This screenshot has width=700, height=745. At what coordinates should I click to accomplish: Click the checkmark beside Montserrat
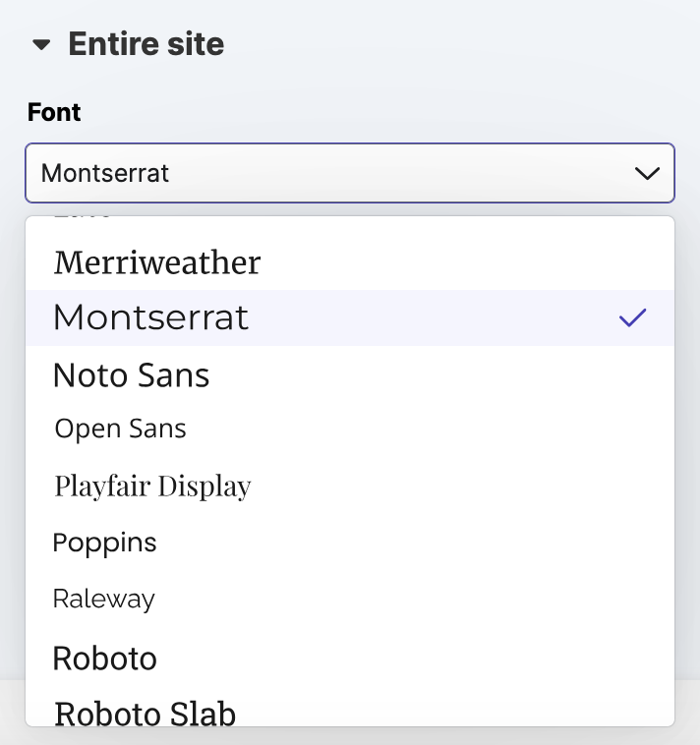(x=632, y=317)
